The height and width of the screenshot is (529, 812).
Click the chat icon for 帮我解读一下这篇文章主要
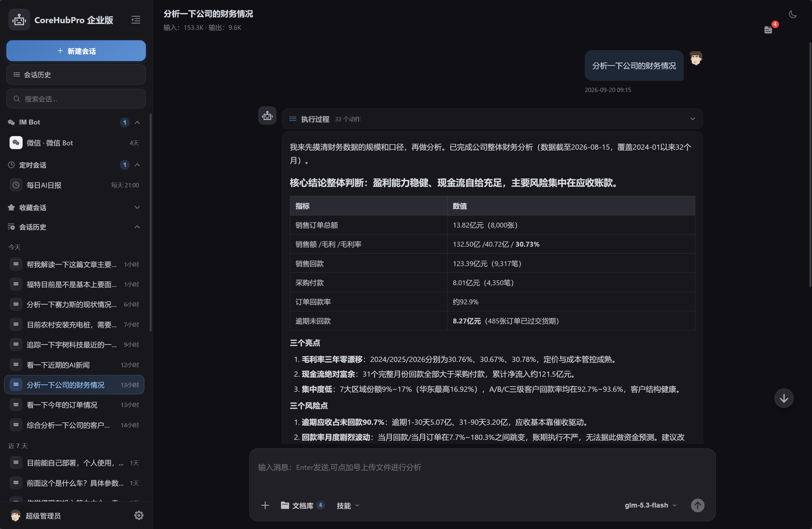tap(16, 264)
